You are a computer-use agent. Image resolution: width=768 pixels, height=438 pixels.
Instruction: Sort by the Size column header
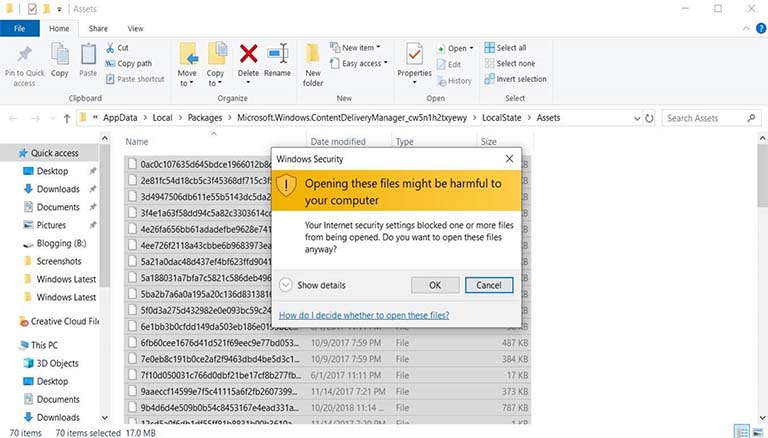coord(488,142)
